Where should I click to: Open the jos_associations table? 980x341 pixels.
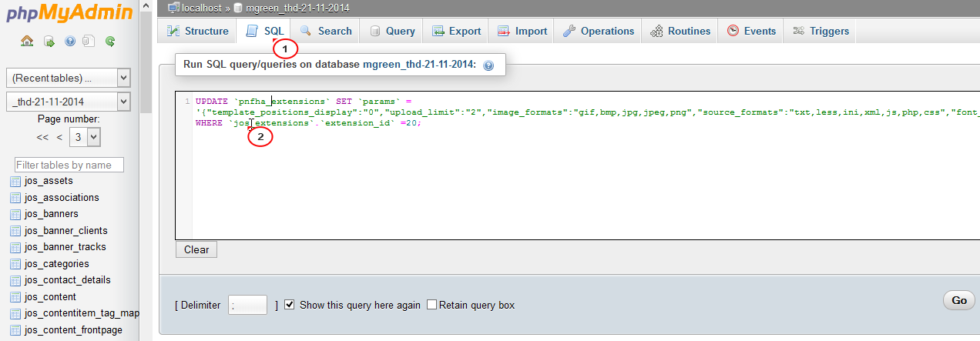click(x=62, y=197)
